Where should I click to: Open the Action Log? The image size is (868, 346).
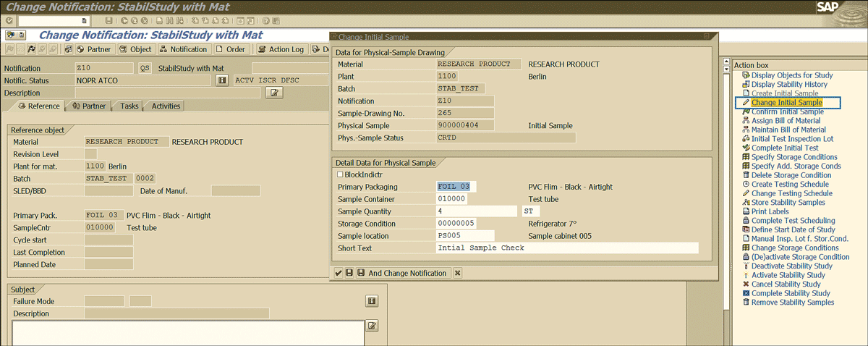coord(281,49)
